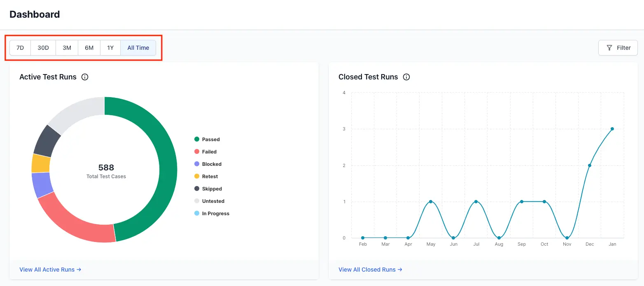Switch to the 3M time range
The height and width of the screenshot is (286, 644).
point(67,48)
